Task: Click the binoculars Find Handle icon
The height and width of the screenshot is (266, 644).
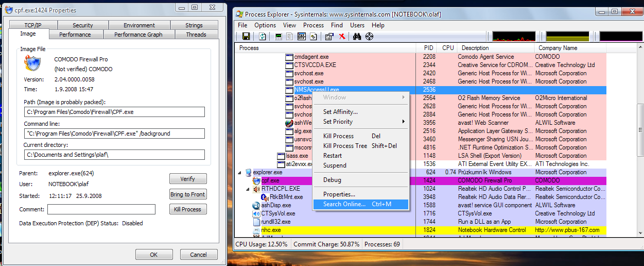Action: [x=357, y=36]
